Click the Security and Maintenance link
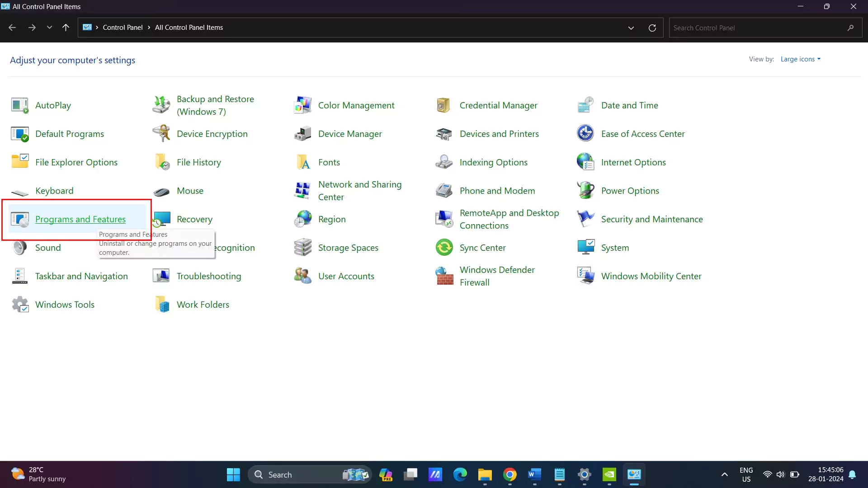 point(652,219)
